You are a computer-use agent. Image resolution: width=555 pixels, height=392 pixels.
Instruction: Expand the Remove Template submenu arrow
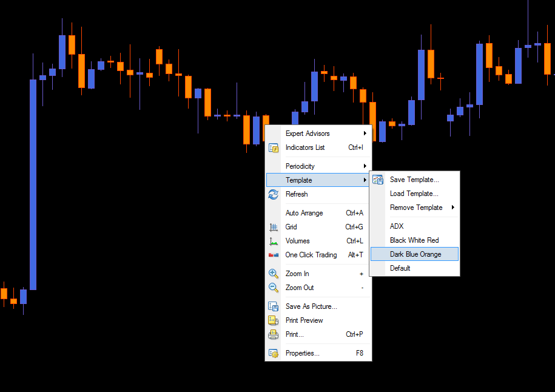pos(452,208)
